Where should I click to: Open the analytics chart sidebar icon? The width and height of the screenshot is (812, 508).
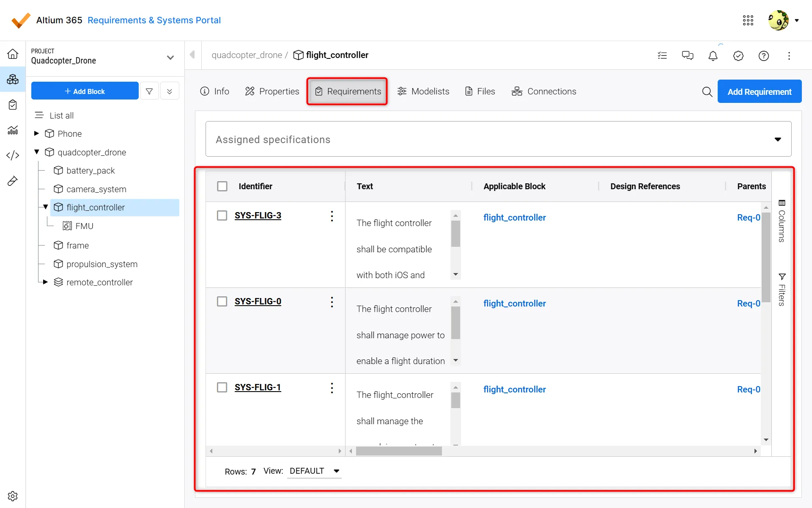coord(13,130)
